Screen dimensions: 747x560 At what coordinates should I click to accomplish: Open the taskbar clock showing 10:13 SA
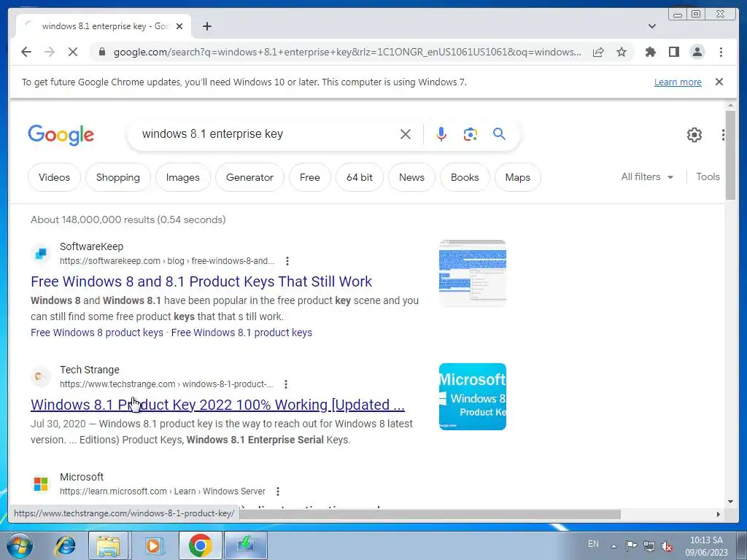[706, 546]
